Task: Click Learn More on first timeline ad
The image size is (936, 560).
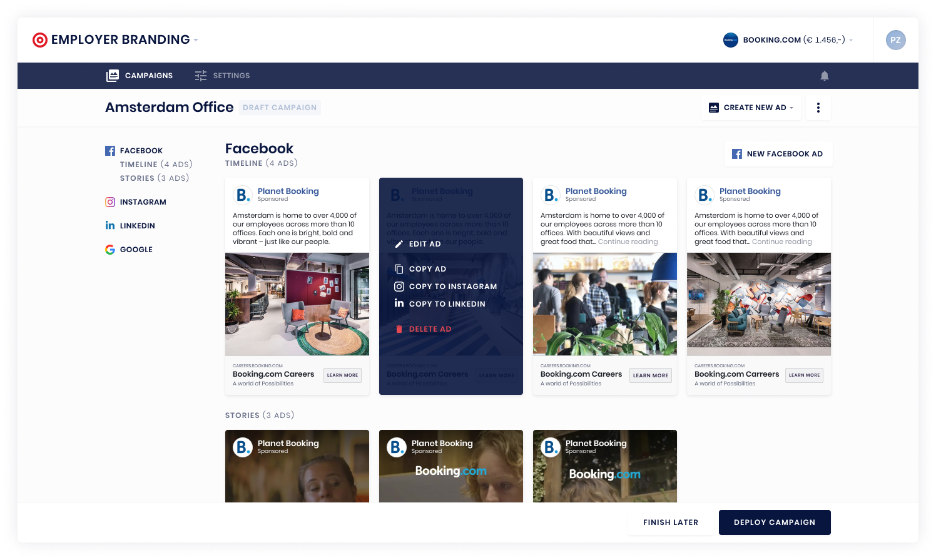Action: pos(342,375)
